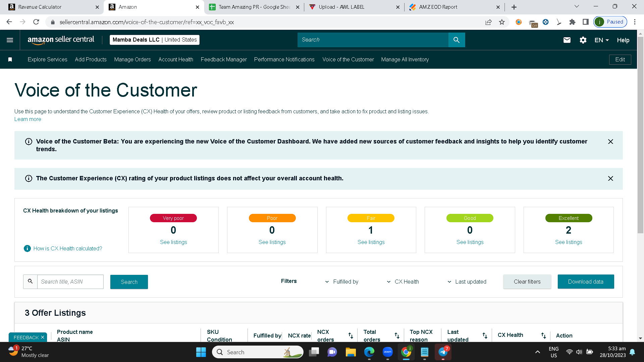Switch to the Team Amazing PR Google Sheets tab

pos(254,7)
